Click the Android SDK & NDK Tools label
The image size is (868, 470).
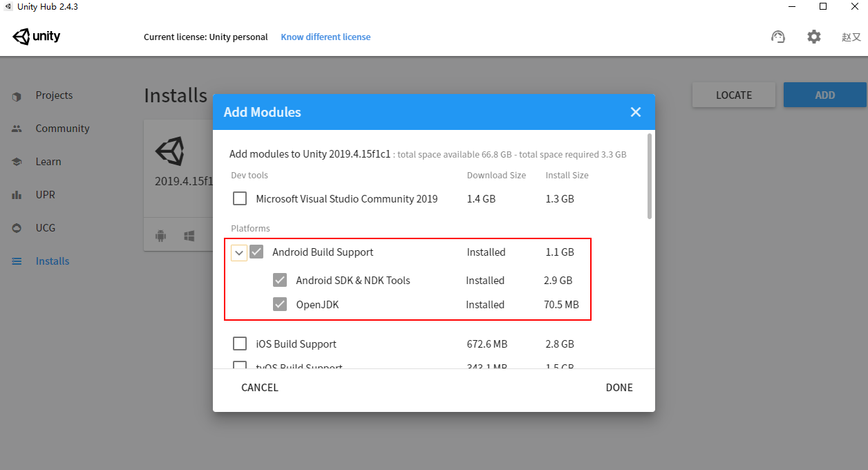click(x=353, y=281)
